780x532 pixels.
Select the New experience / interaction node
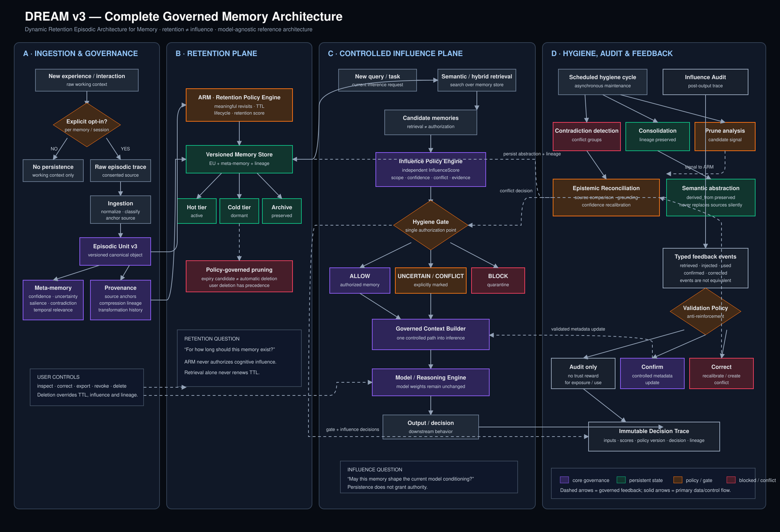(87, 80)
